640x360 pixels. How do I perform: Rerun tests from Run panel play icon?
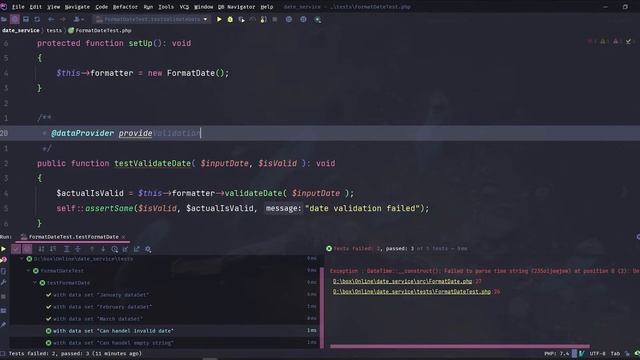tap(3, 249)
